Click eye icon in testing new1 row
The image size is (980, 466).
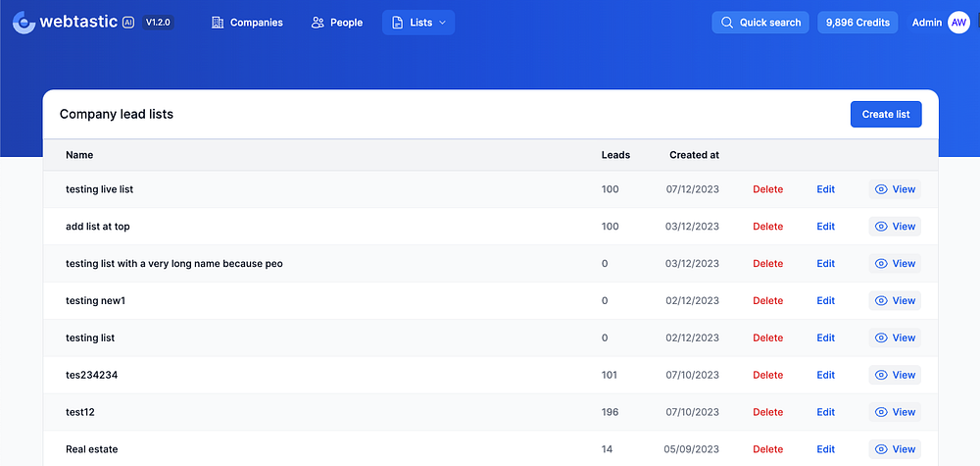coord(881,301)
